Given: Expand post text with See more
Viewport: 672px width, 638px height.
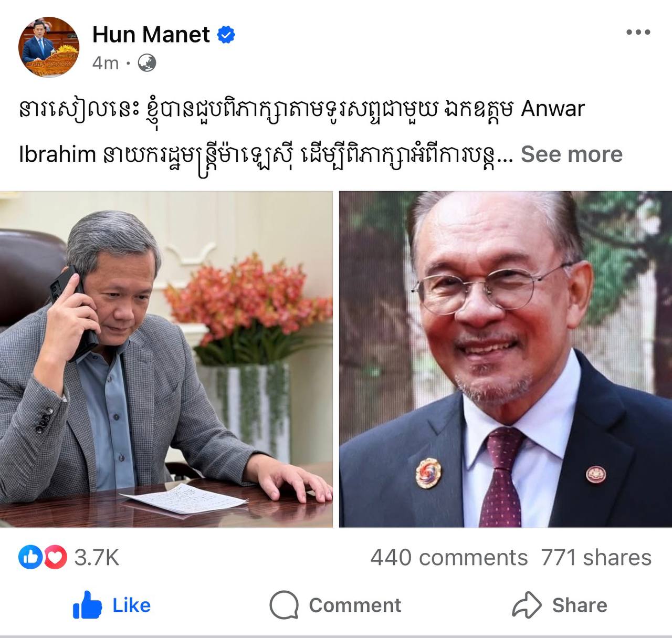Looking at the screenshot, I should (x=571, y=154).
